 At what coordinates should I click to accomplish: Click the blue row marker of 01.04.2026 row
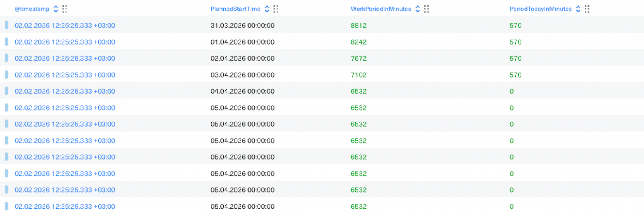(x=7, y=42)
